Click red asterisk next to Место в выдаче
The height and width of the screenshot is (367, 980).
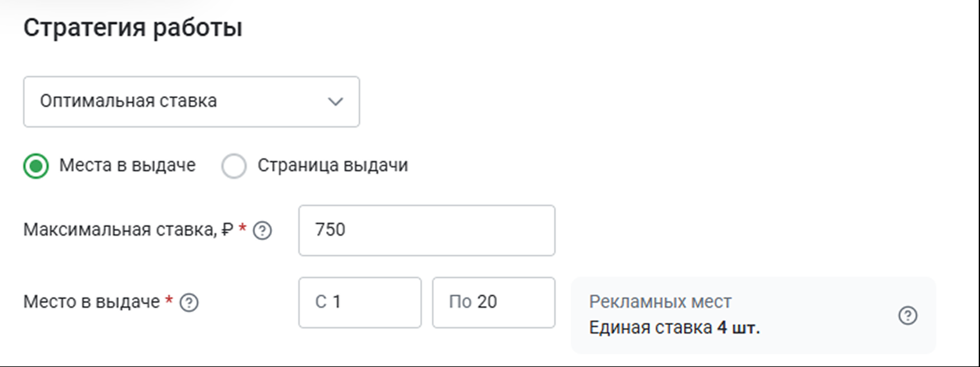click(170, 301)
